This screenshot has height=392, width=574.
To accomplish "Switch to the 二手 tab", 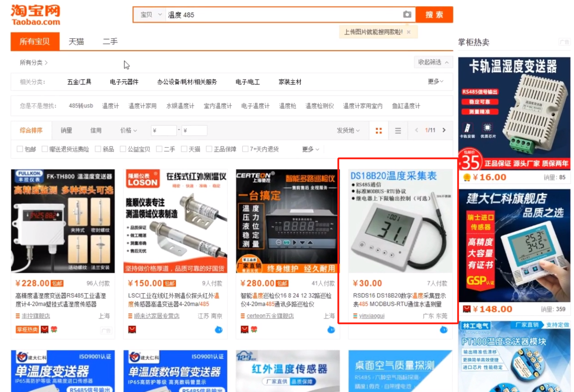I will [110, 42].
